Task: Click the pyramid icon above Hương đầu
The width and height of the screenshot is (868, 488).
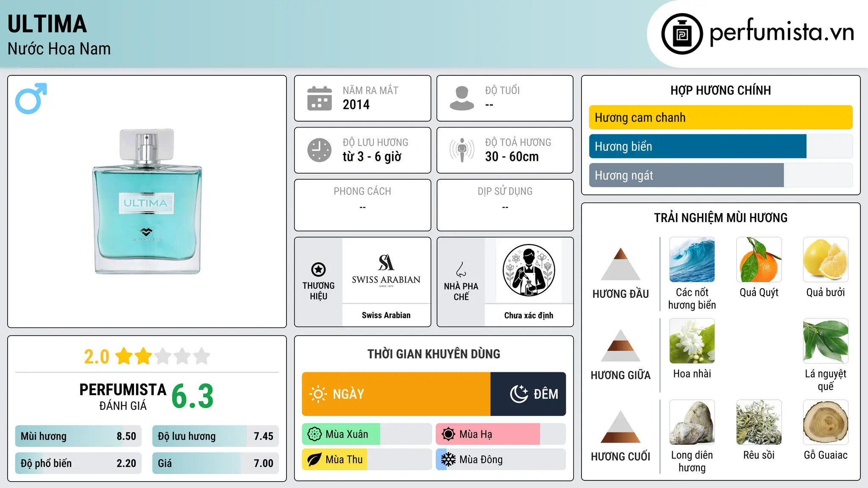Action: coord(620,263)
